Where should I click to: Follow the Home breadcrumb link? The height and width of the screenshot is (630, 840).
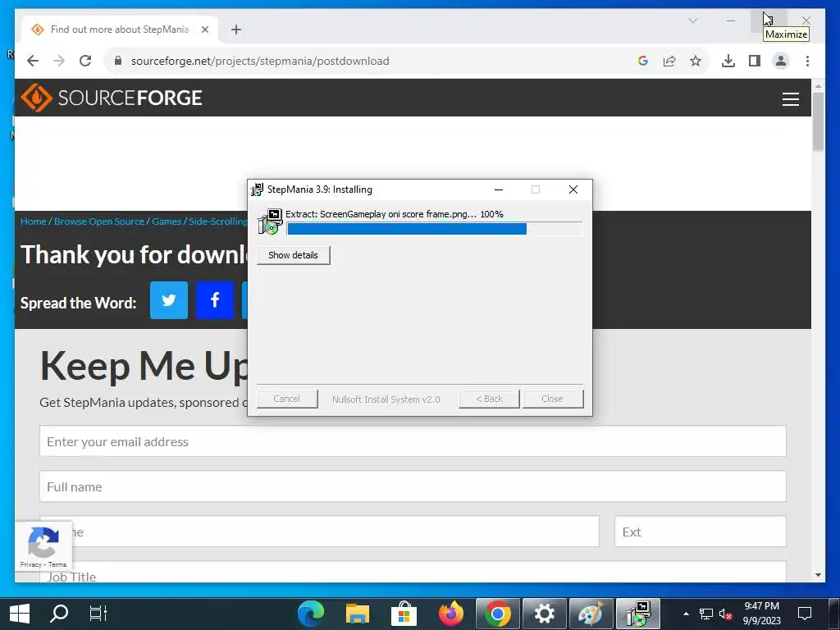click(33, 221)
